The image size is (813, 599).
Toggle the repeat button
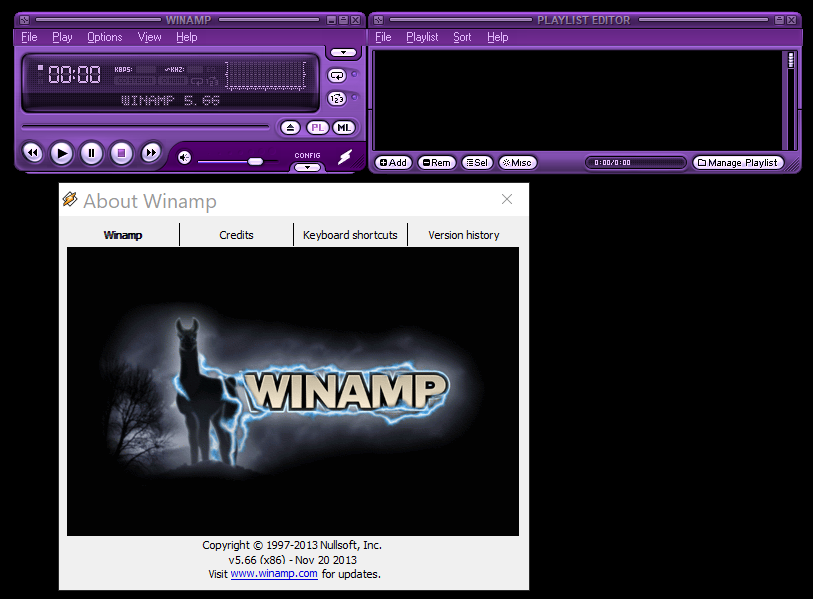point(337,76)
